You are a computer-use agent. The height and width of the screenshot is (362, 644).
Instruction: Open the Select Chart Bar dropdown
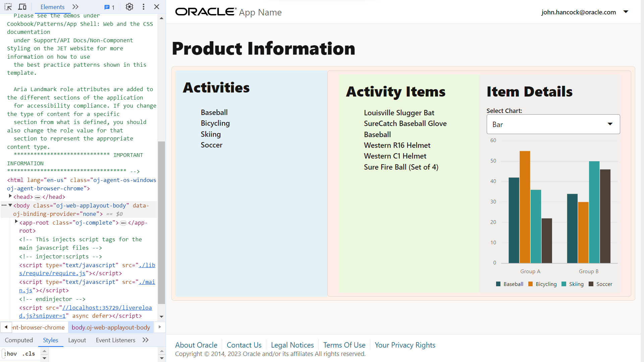(553, 124)
